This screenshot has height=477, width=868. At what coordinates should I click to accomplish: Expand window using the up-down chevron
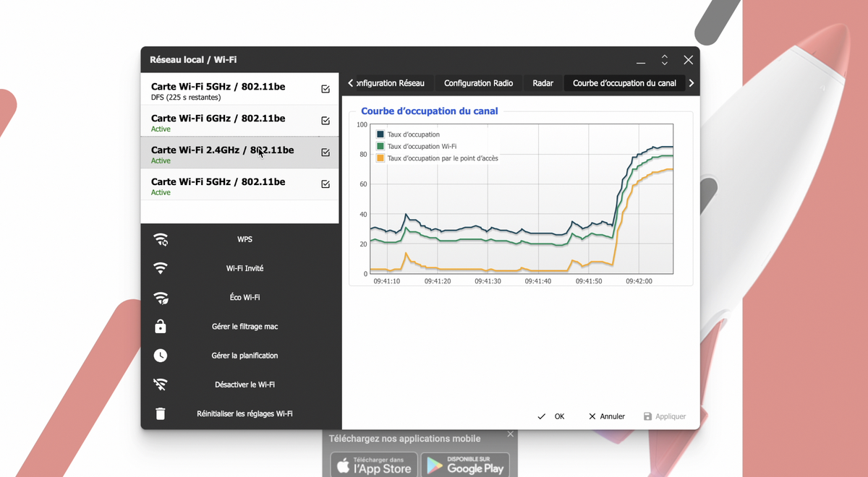(x=664, y=60)
